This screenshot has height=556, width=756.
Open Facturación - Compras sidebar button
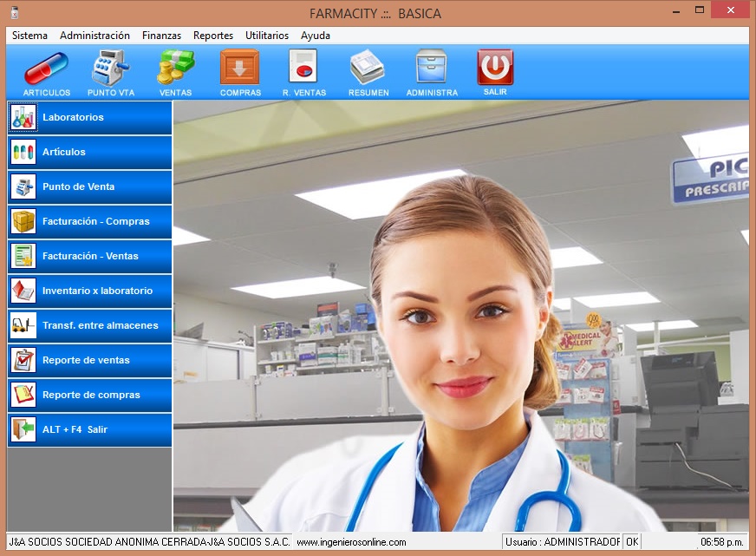click(89, 221)
